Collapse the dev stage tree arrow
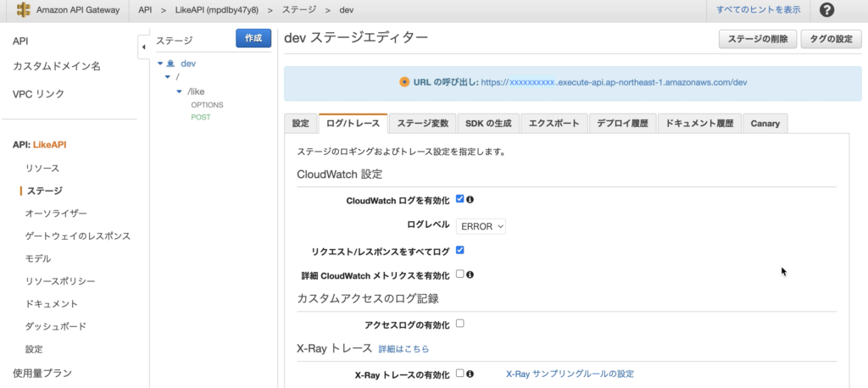868x388 pixels. 160,64
